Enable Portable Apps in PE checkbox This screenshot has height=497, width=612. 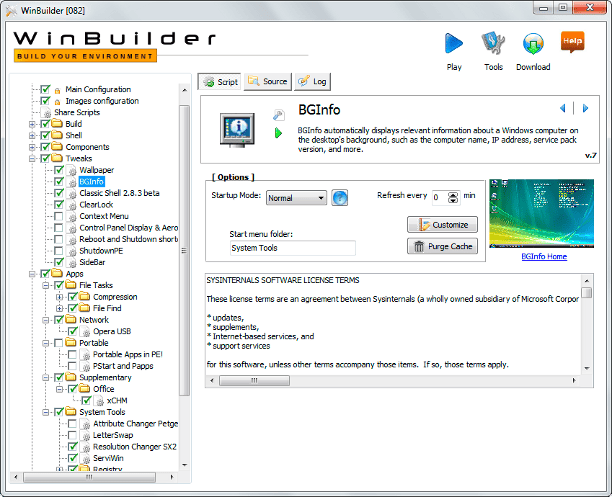pos(72,354)
